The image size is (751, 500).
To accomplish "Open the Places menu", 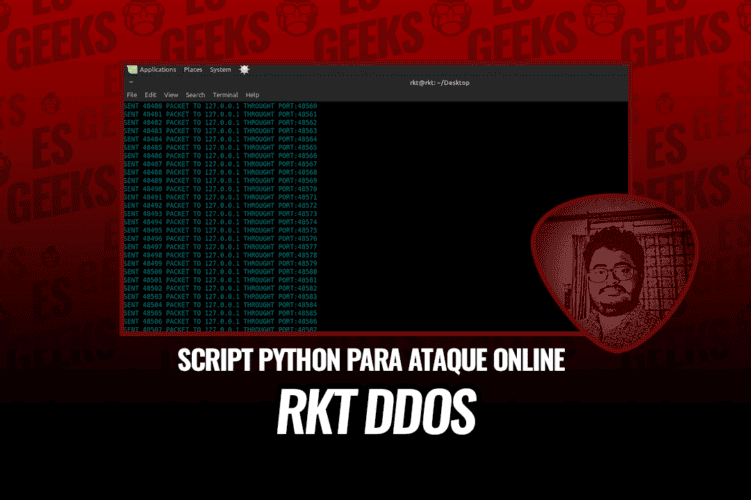I will click(x=193, y=69).
